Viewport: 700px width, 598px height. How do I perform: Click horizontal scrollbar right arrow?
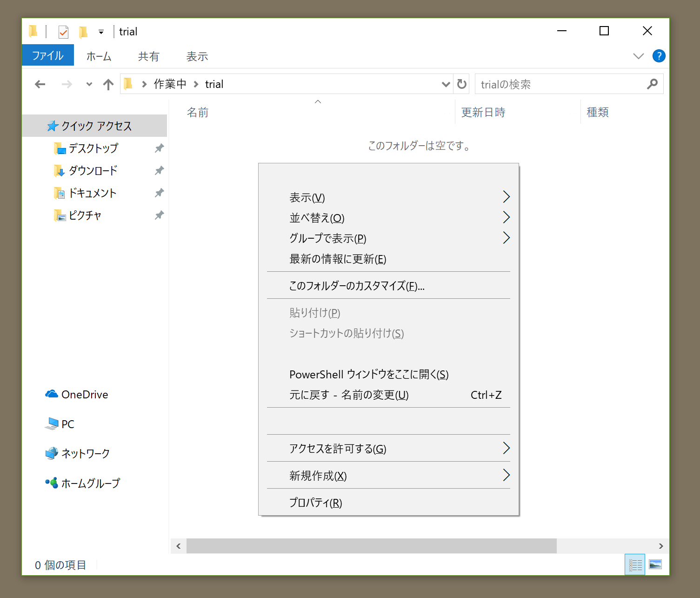click(661, 546)
